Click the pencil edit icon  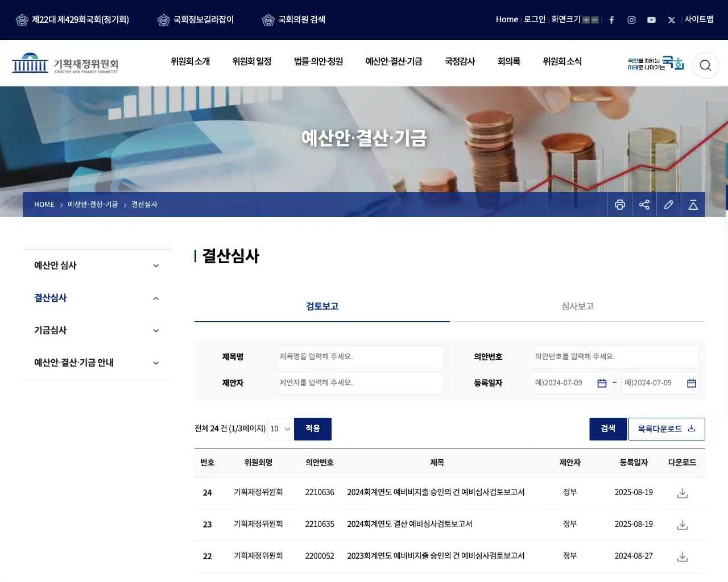click(x=669, y=205)
